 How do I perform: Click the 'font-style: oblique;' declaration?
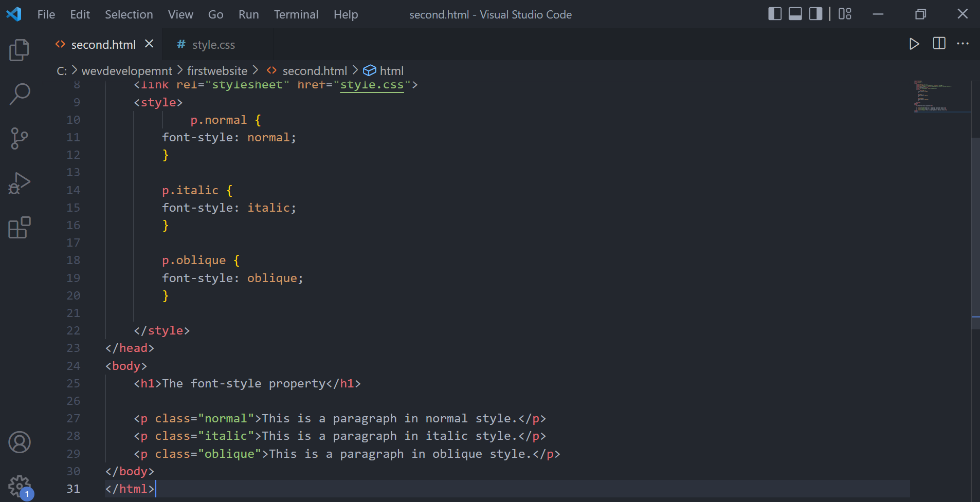(x=233, y=278)
